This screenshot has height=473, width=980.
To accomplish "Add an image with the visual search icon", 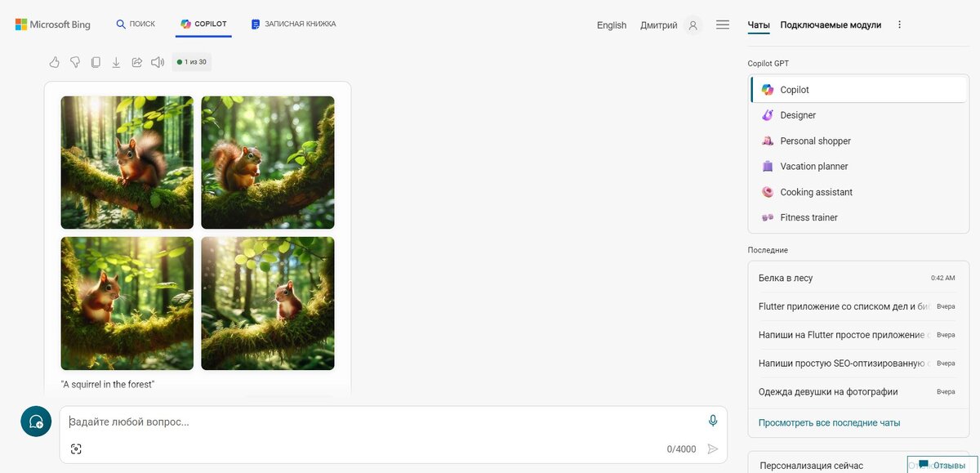I will [x=76, y=448].
